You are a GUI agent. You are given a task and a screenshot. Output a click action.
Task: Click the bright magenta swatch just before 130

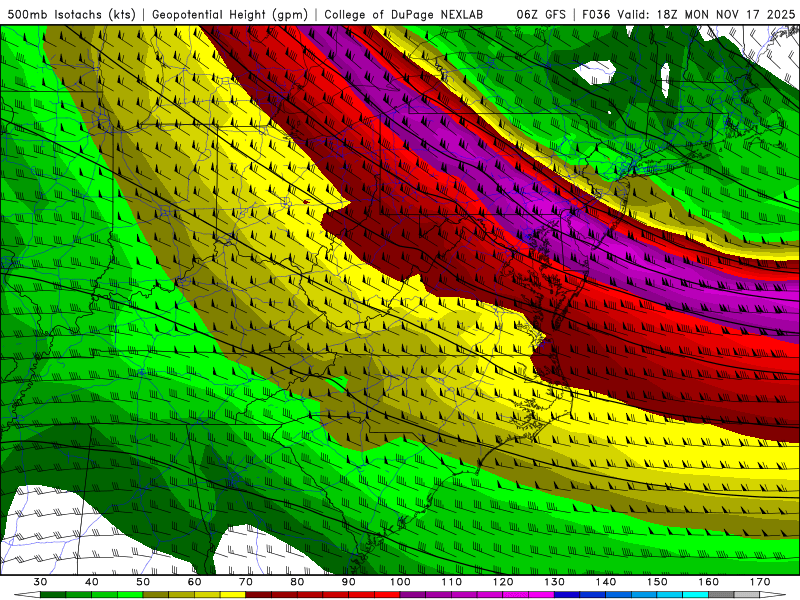[x=541, y=595]
